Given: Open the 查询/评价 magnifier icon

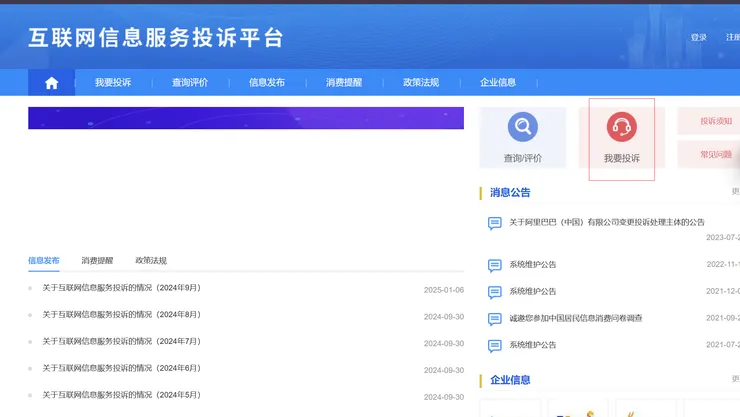Looking at the screenshot, I should pyautogui.click(x=522, y=126).
